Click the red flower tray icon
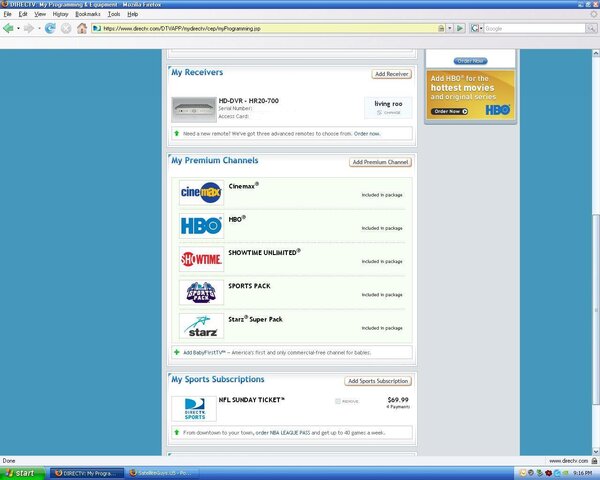 pyautogui.click(x=549, y=473)
